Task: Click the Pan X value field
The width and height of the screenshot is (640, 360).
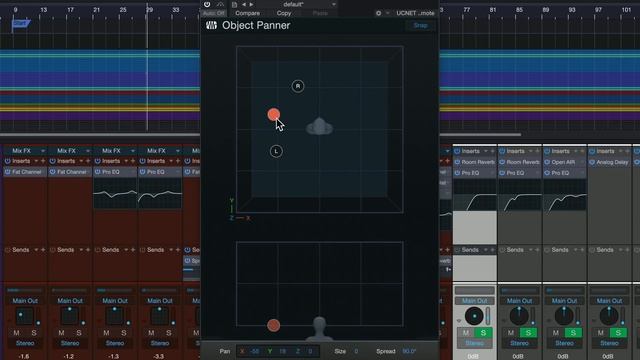Action: pos(255,351)
